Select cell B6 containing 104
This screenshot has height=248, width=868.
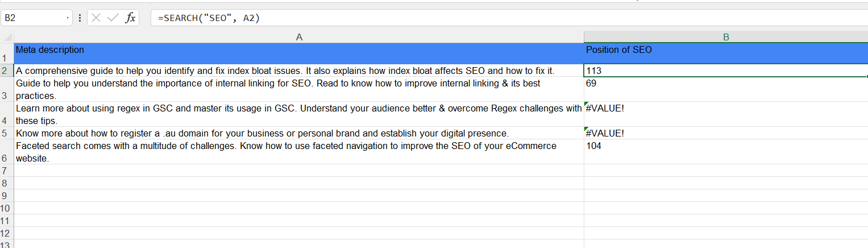(x=726, y=152)
